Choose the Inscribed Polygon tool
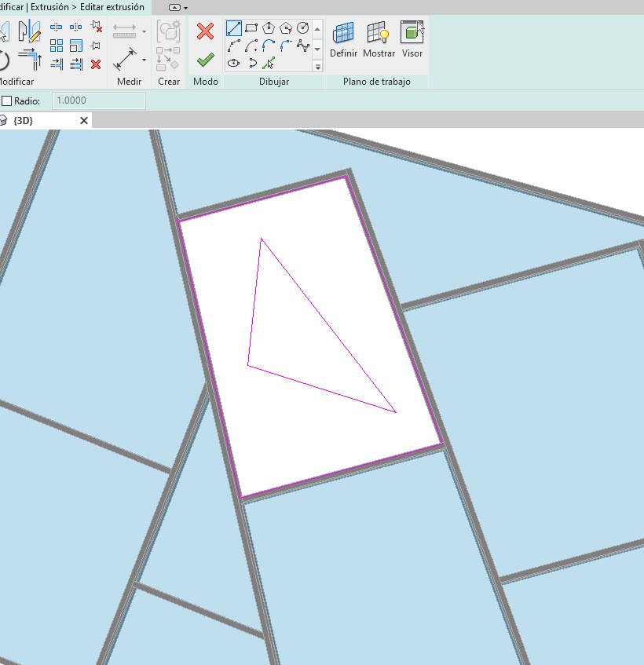644x665 pixels. coord(269,29)
